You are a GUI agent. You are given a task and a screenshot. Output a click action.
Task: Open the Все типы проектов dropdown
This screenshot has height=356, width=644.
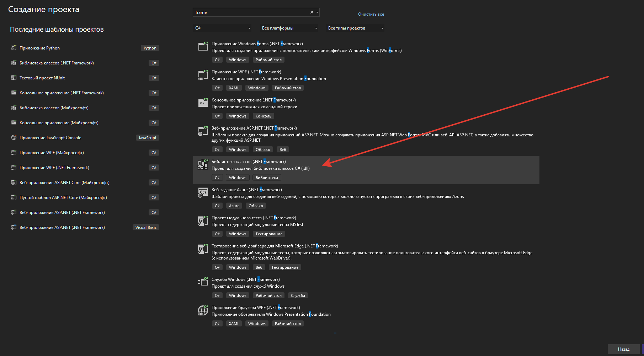point(355,28)
